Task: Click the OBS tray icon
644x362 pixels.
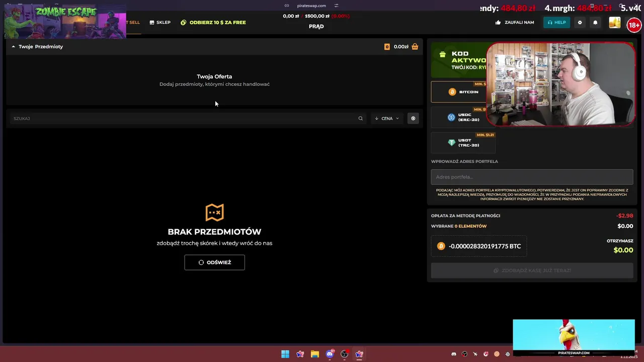Action: coord(464,354)
